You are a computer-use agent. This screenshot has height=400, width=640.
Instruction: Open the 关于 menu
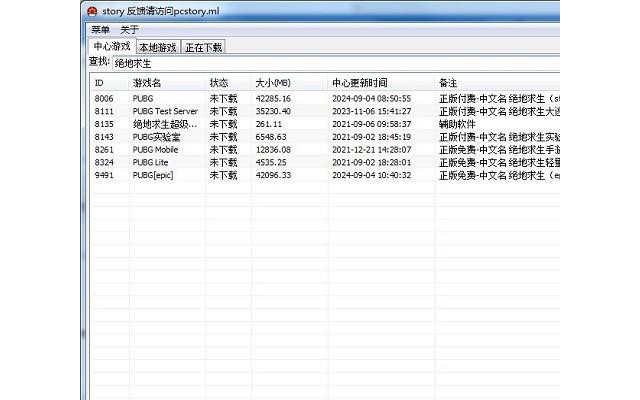pos(129,30)
